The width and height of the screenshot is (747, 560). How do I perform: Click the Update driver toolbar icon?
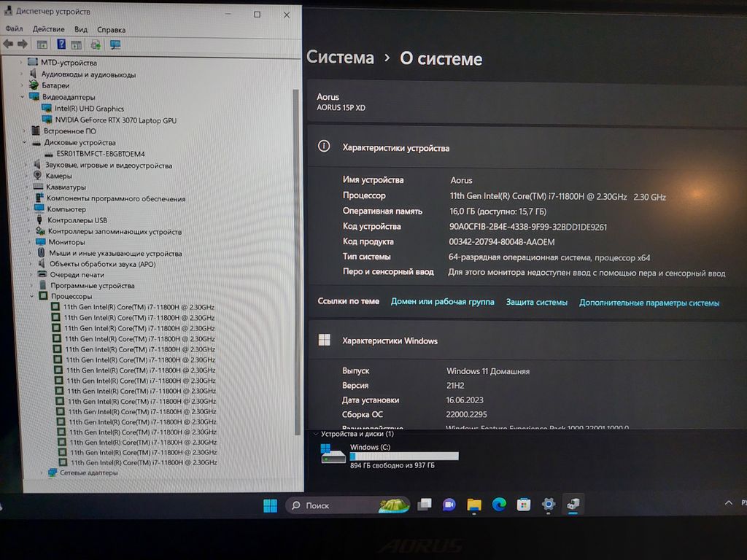click(x=96, y=44)
